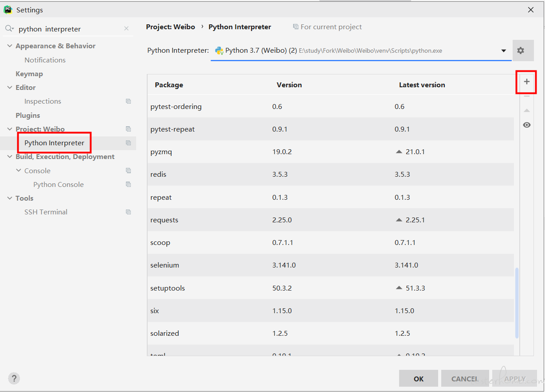This screenshot has height=392, width=545.
Task: Click the OK button
Action: tap(419, 379)
